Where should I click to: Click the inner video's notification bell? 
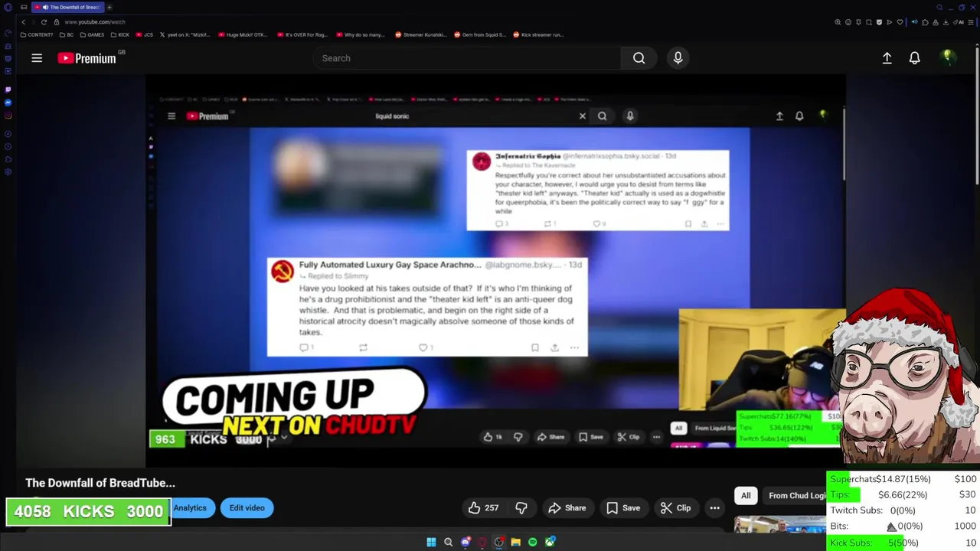799,116
